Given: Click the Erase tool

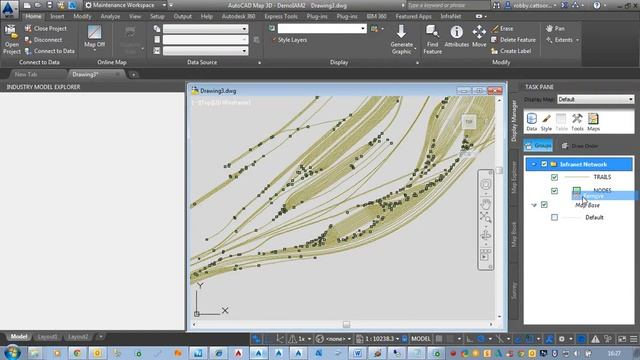Looking at the screenshot, I should 502,29.
